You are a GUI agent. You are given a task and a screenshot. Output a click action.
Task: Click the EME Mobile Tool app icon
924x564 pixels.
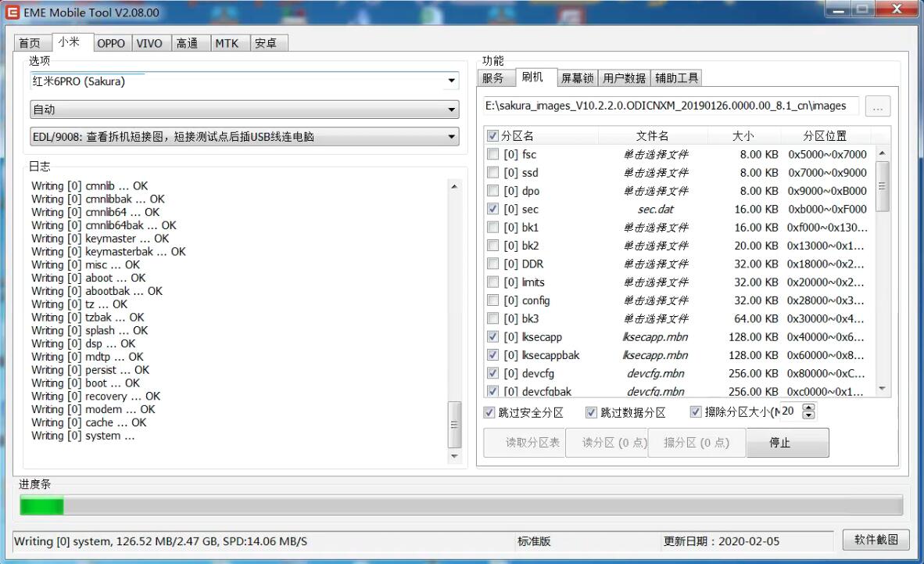(13, 12)
